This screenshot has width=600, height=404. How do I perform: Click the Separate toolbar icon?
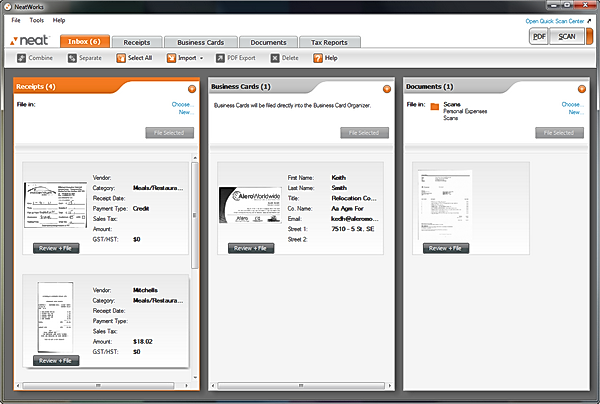72,58
